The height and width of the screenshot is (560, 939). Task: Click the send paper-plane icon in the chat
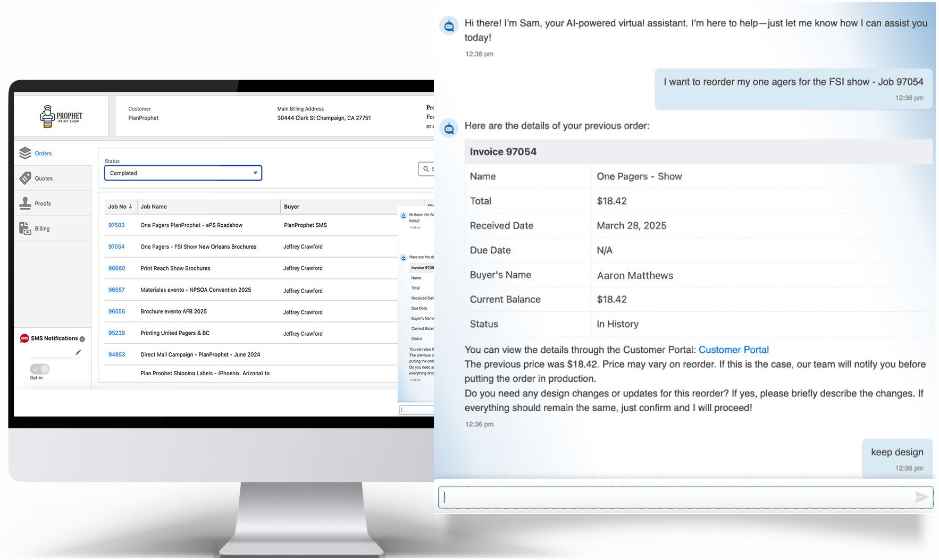click(x=921, y=498)
